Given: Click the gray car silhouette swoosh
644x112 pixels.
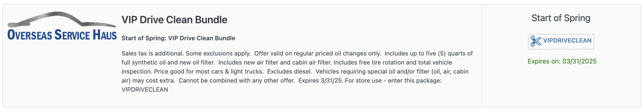Looking at the screenshot, I should 62,19.
